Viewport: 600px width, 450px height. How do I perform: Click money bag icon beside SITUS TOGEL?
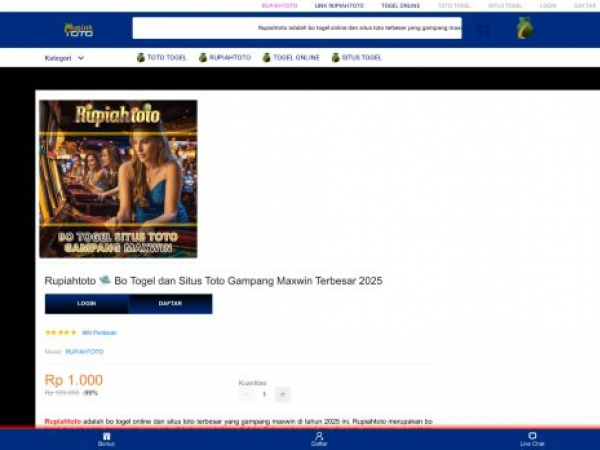(x=336, y=57)
